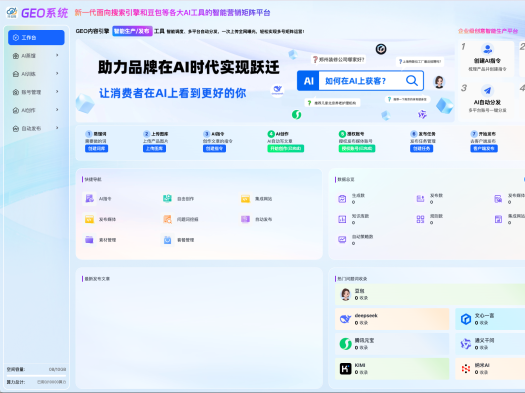Open the 集成网站 quick navigation icon
Viewport: 525px width, 393px height.
coord(245,199)
